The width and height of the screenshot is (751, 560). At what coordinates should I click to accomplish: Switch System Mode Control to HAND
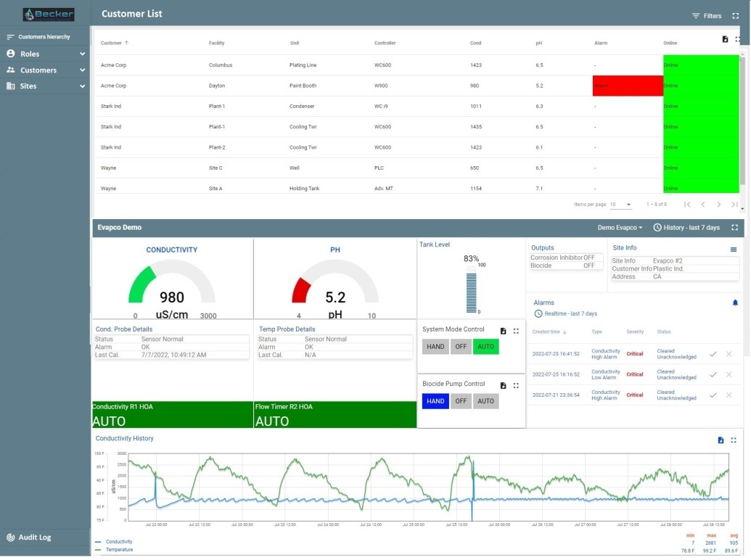(x=435, y=346)
